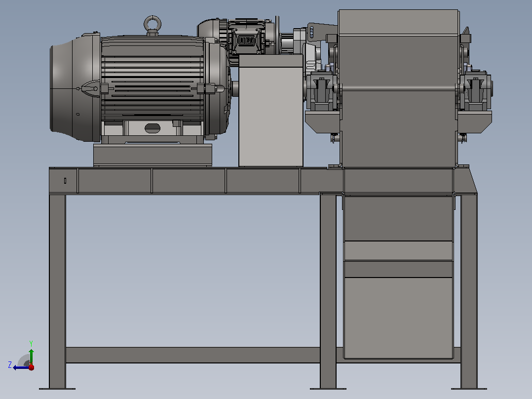Select the hopper top cover of the mill housing

399,22
